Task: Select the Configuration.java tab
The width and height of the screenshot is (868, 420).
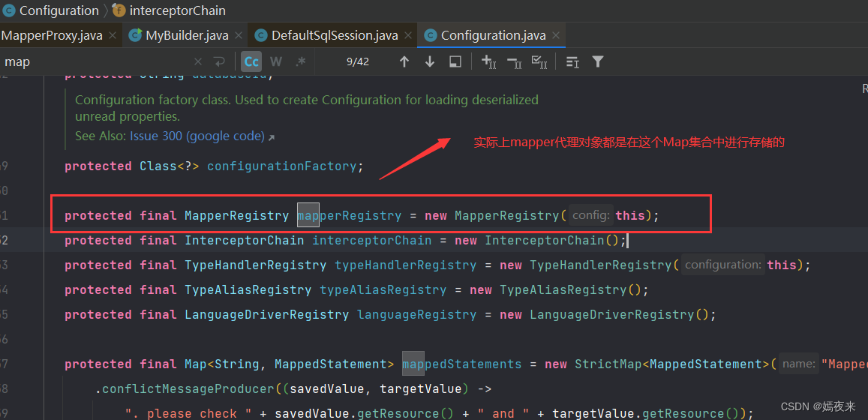Action: click(x=493, y=35)
